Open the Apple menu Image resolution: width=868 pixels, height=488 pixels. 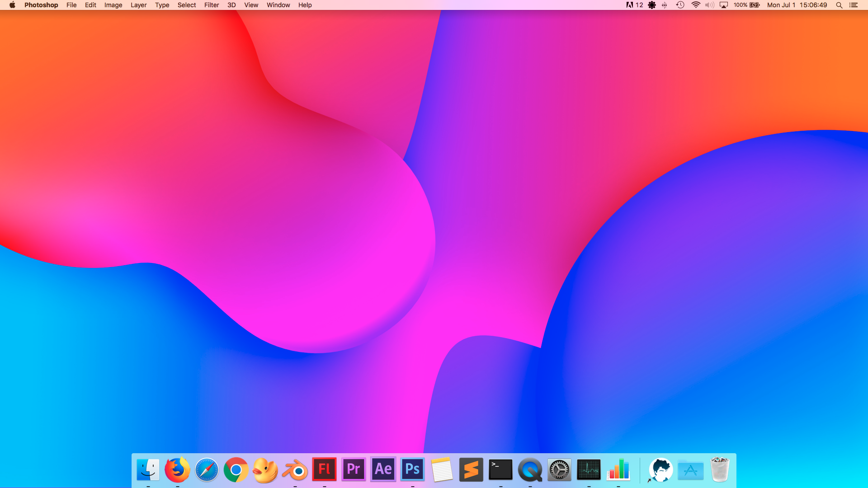point(12,5)
